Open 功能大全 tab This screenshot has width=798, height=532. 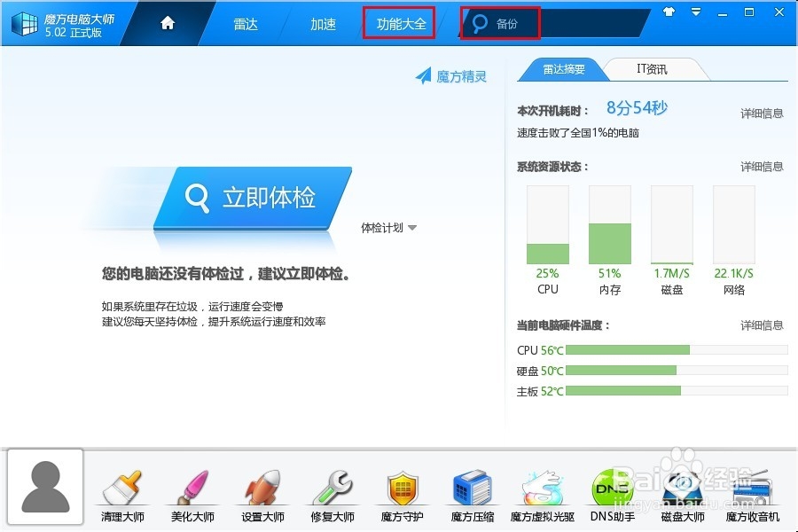pos(400,23)
